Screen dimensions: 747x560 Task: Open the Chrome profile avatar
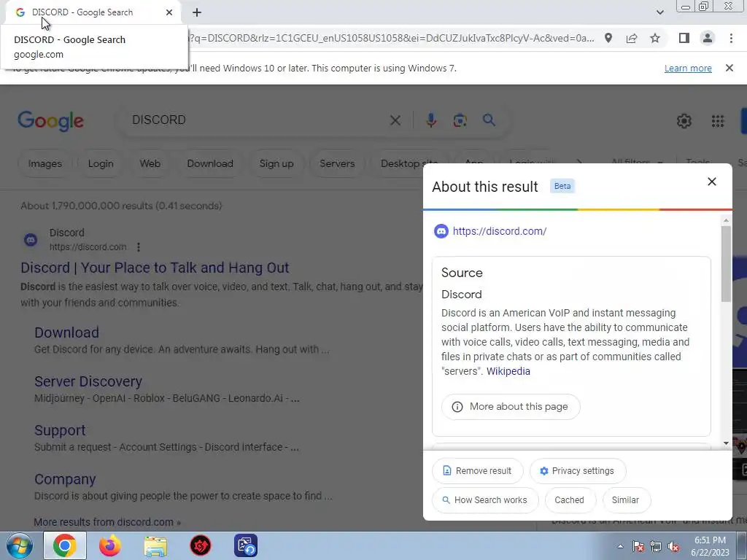point(708,38)
